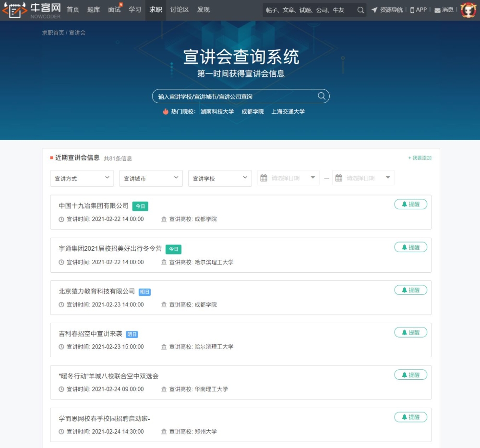The image size is (480, 448).
Task: Click the calendar icon in the start date picker
Action: (264, 178)
